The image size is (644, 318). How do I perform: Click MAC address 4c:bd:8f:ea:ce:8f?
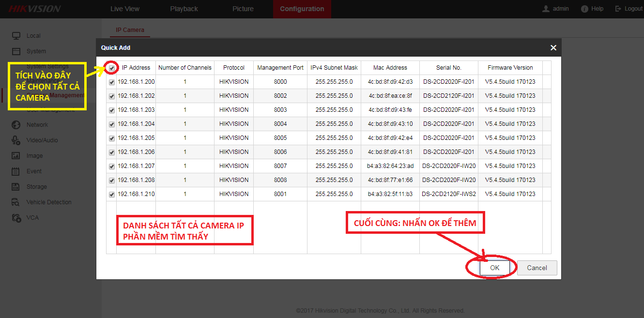(x=390, y=96)
